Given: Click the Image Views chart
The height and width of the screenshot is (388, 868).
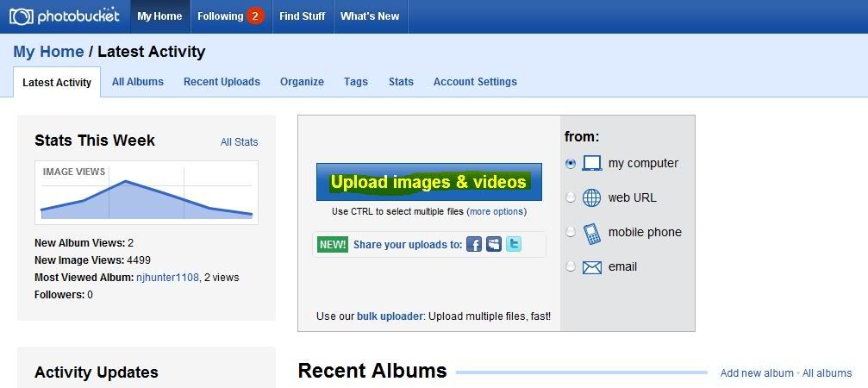Looking at the screenshot, I should point(147,192).
